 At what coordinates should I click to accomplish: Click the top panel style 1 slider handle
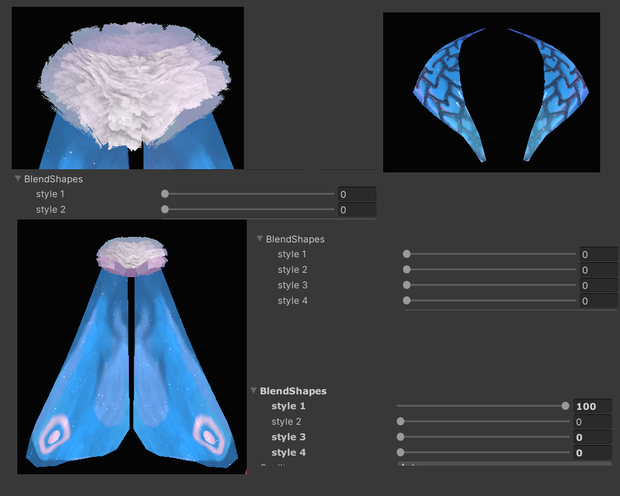165,194
